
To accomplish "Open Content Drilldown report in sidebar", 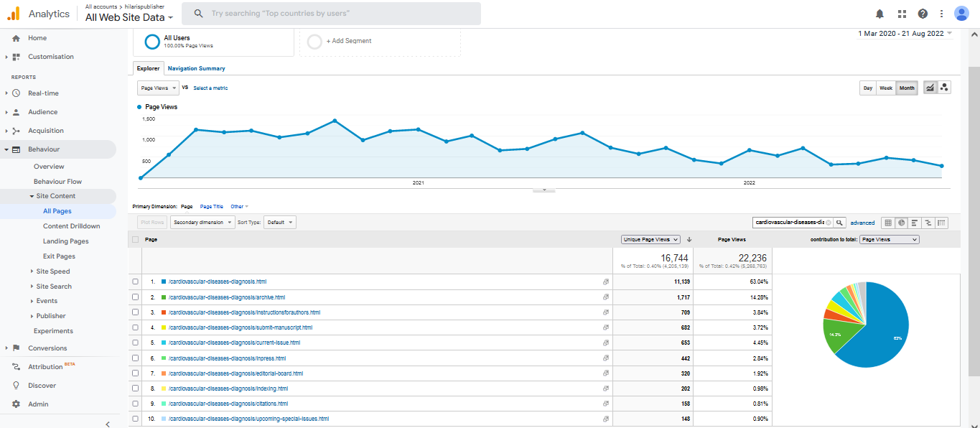I will point(71,226).
